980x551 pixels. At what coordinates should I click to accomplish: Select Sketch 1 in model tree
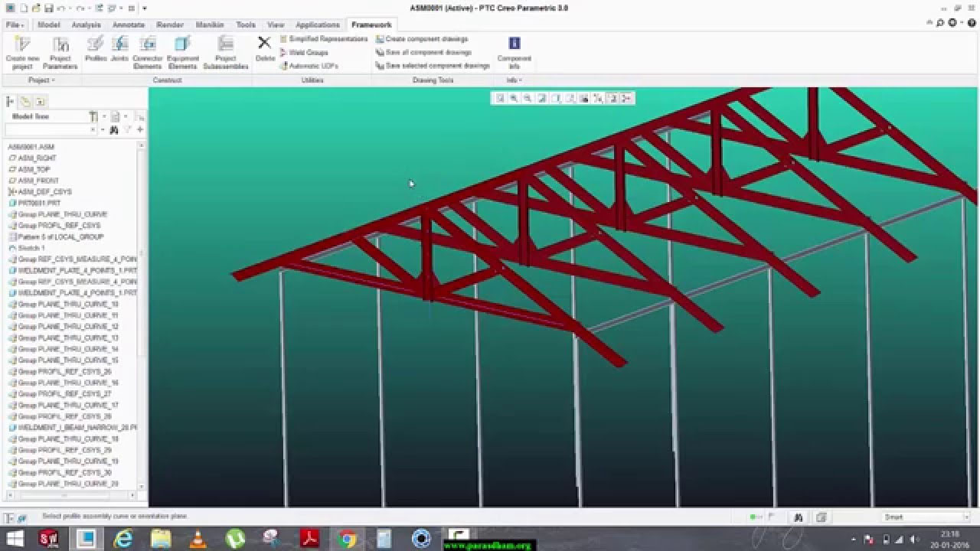point(27,248)
